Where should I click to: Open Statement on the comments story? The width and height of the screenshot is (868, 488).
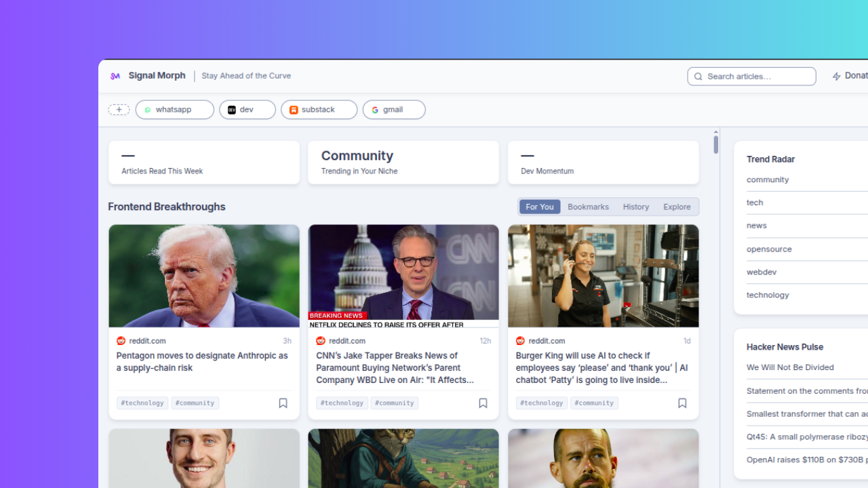tap(807, 391)
